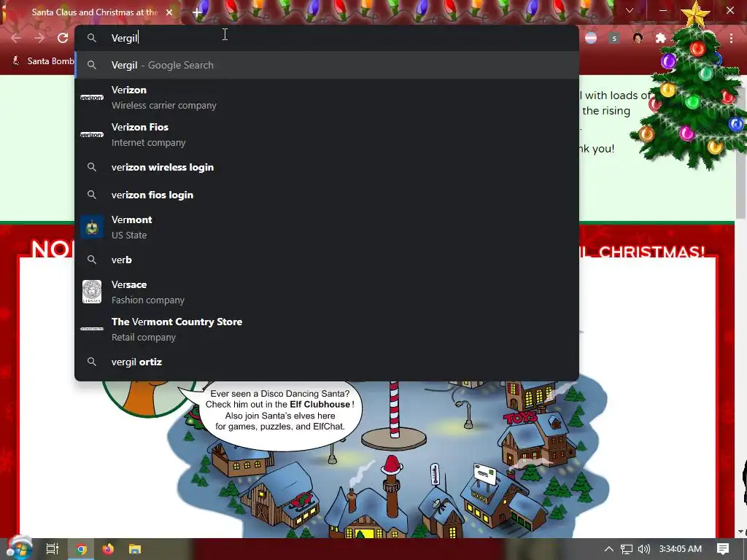Click the forward navigation arrow

point(39,38)
